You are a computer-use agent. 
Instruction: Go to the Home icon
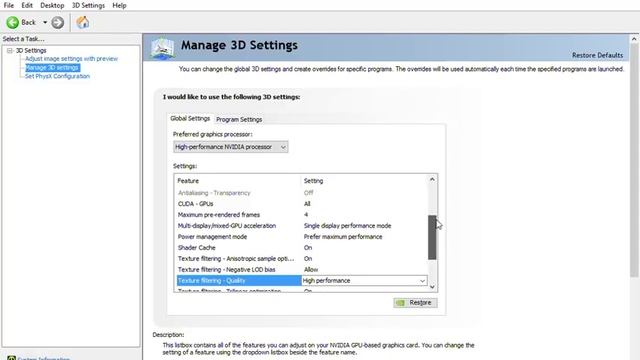point(82,22)
